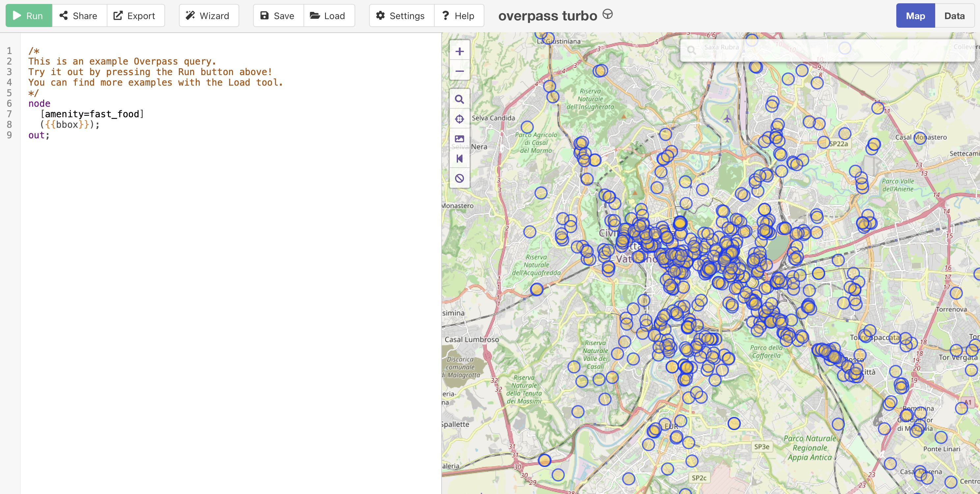The height and width of the screenshot is (494, 980).
Task: Click the zoom-to-data magnifier icon
Action: pyautogui.click(x=459, y=99)
